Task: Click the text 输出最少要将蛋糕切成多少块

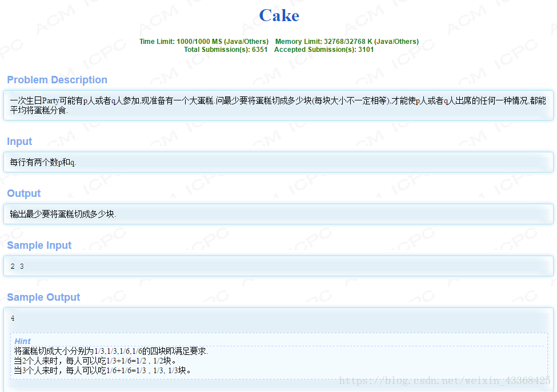Action: click(x=63, y=215)
